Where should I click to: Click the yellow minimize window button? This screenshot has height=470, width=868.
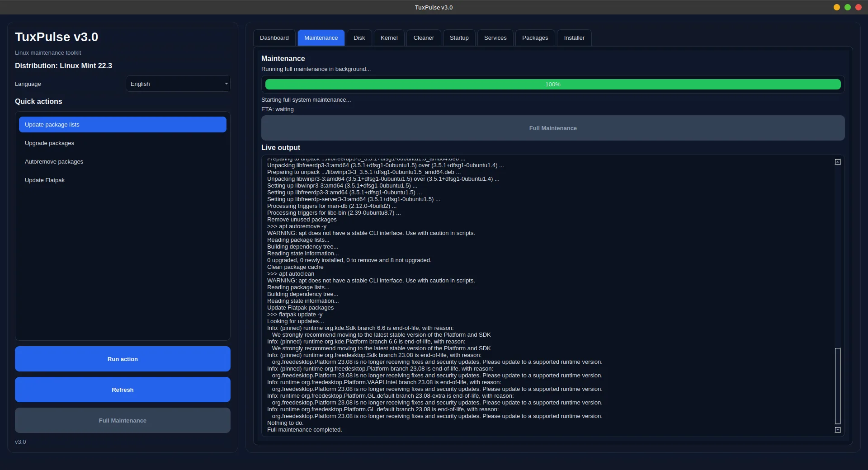coord(837,7)
